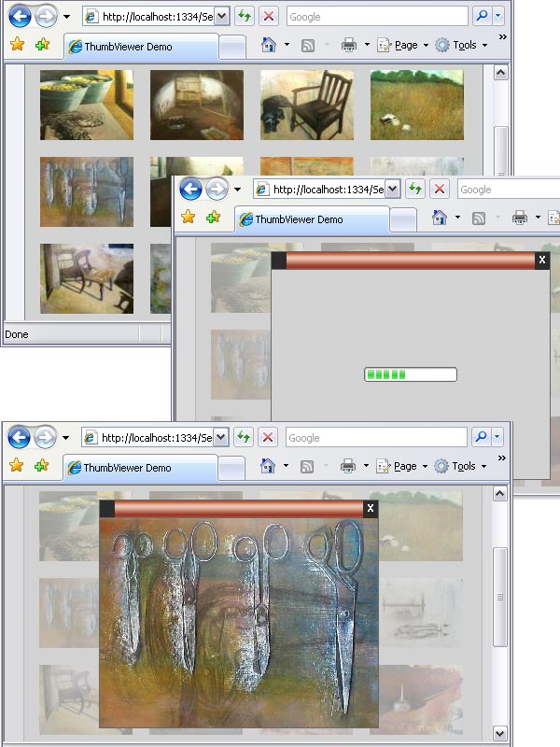560x747 pixels.
Task: Select ThumbViewer Demo tab in middle window
Action: click(312, 219)
